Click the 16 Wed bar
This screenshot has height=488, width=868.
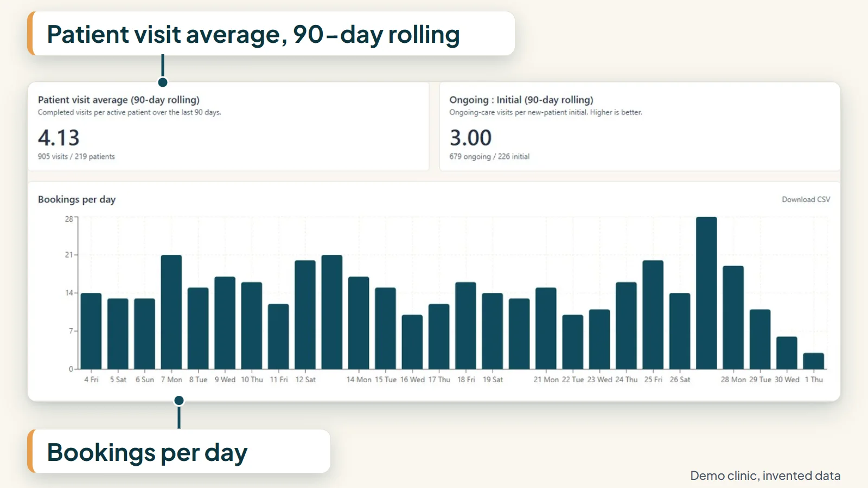point(412,342)
